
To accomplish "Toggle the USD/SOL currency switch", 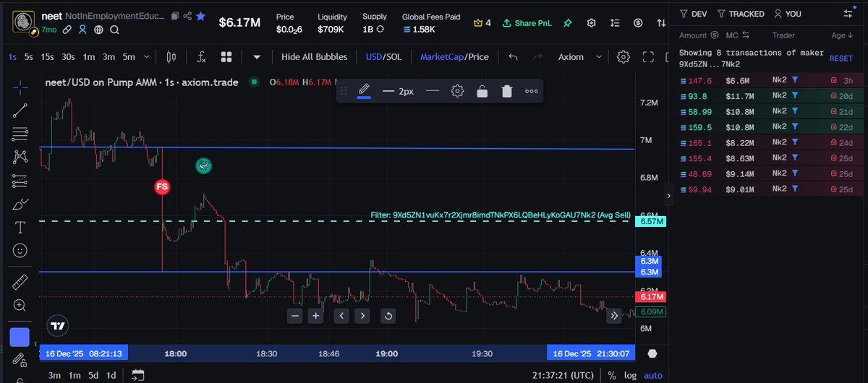I will (x=384, y=56).
